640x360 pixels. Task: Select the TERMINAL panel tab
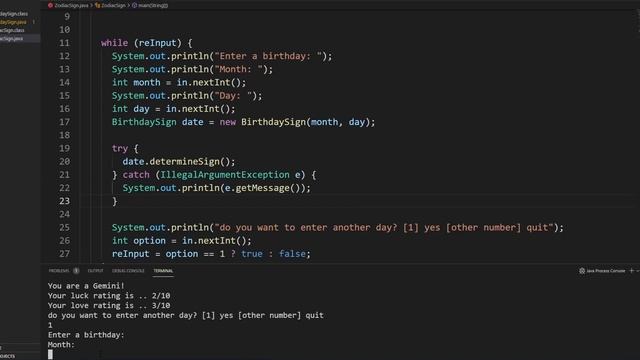163,271
